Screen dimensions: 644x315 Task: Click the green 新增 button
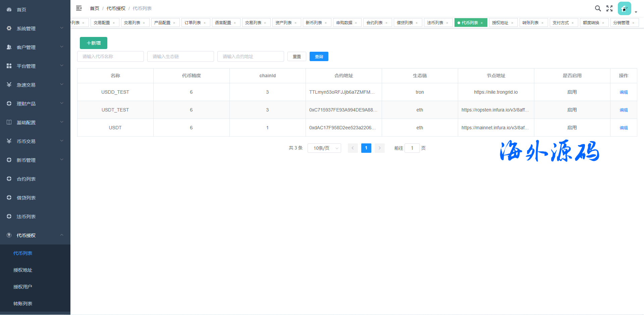click(94, 43)
